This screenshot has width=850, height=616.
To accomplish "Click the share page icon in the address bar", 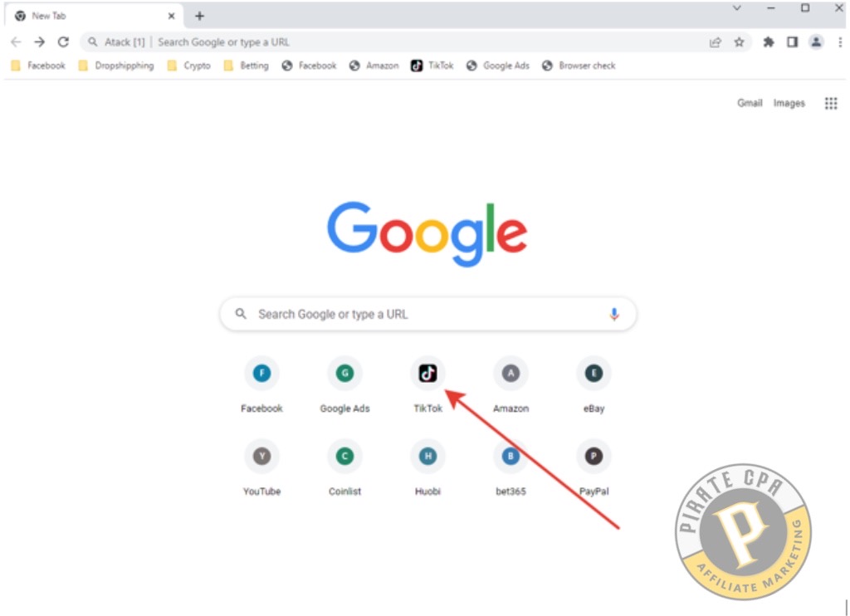I will coord(715,42).
